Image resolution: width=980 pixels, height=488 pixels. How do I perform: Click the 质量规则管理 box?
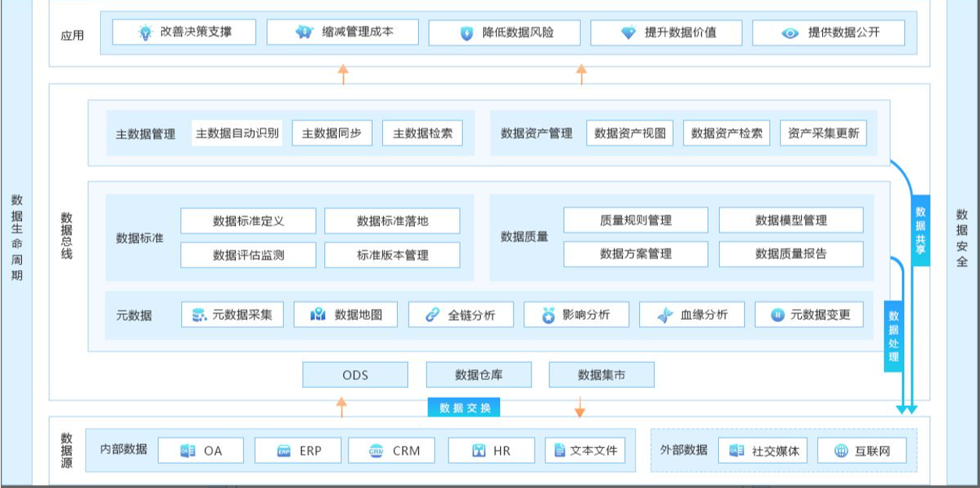click(x=636, y=220)
